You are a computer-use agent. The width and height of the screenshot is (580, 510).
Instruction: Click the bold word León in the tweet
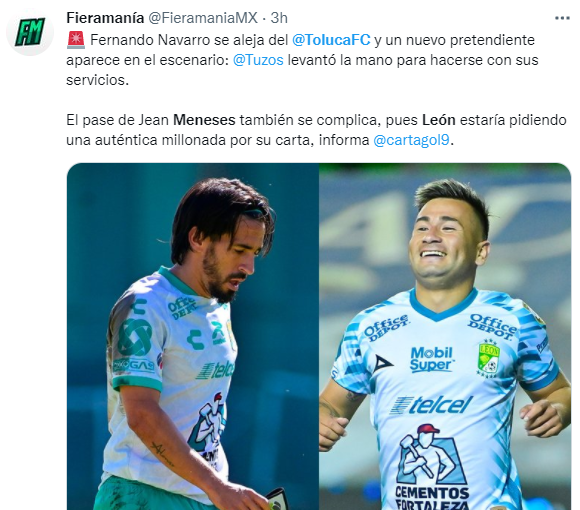439,120
